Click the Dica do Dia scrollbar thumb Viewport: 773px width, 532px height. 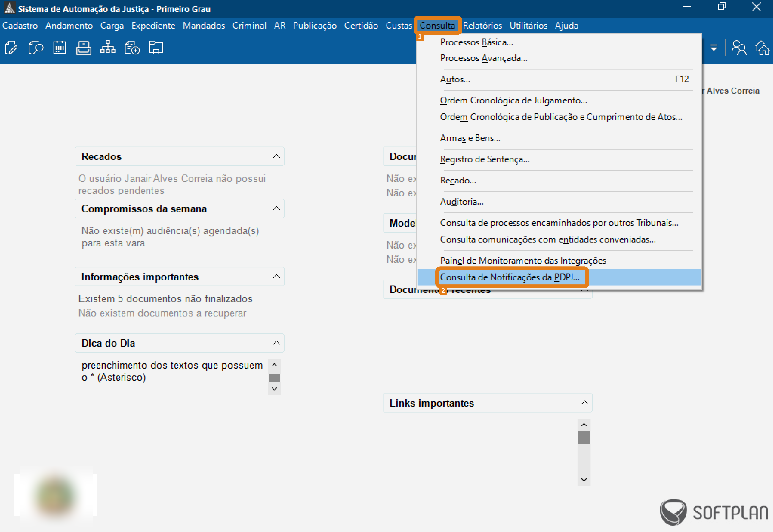pos(274,378)
